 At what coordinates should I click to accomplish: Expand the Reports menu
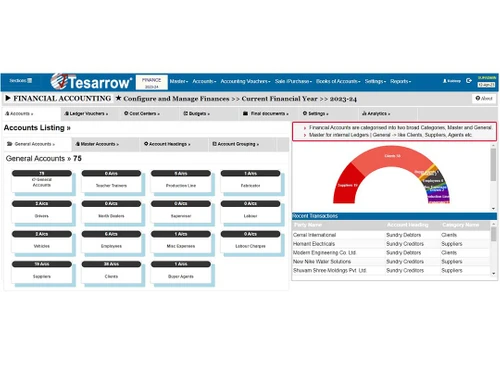(x=401, y=81)
